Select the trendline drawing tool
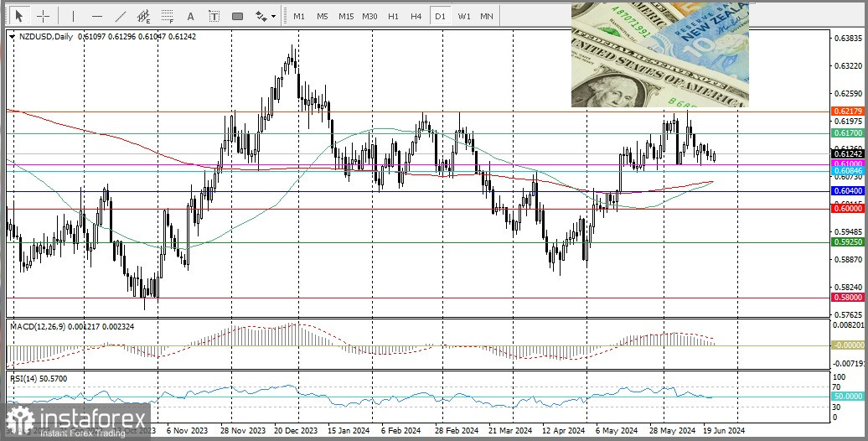868x441 pixels. click(120, 16)
